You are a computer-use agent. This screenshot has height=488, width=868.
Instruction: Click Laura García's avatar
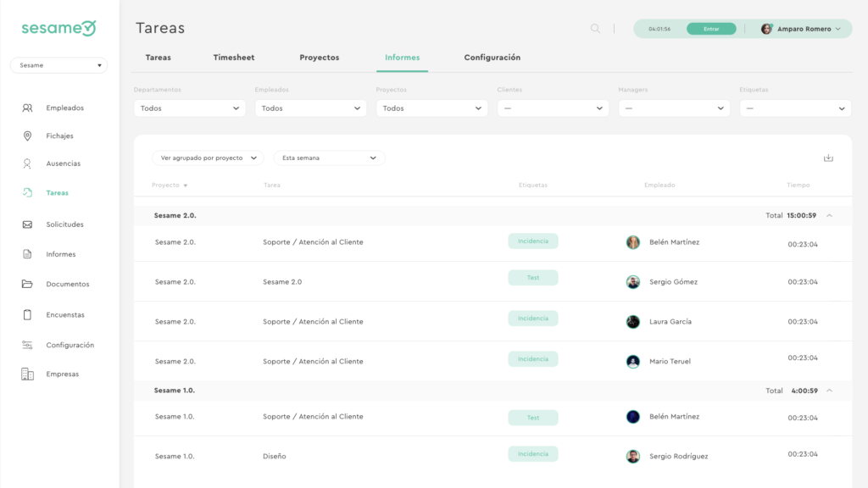[x=632, y=321]
